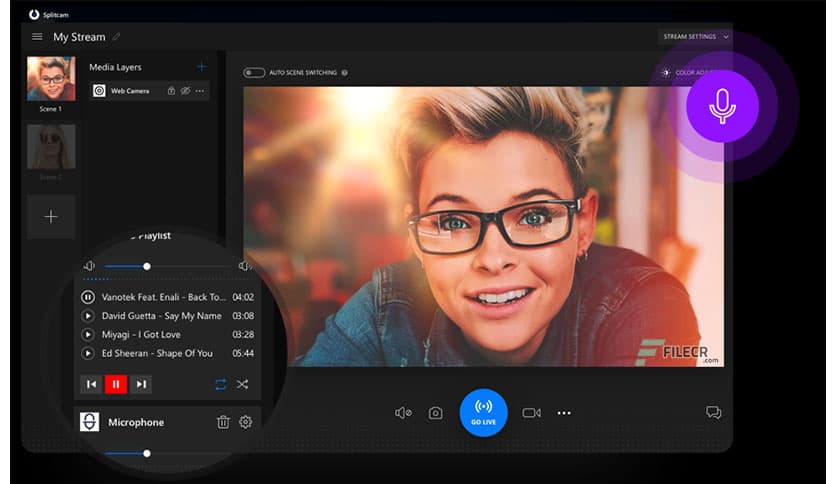The image size is (836, 484).
Task: Select track duration 05:44
Action: 243,353
